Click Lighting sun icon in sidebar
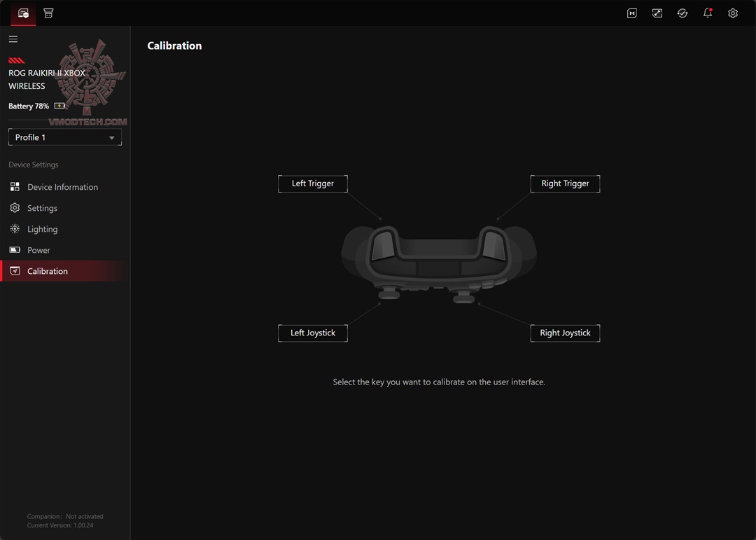Viewport: 756px width, 540px height. click(15, 229)
